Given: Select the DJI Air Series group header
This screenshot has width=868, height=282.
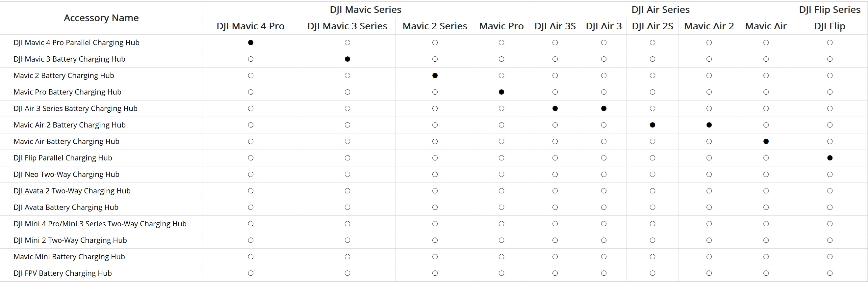Looking at the screenshot, I should 660,10.
